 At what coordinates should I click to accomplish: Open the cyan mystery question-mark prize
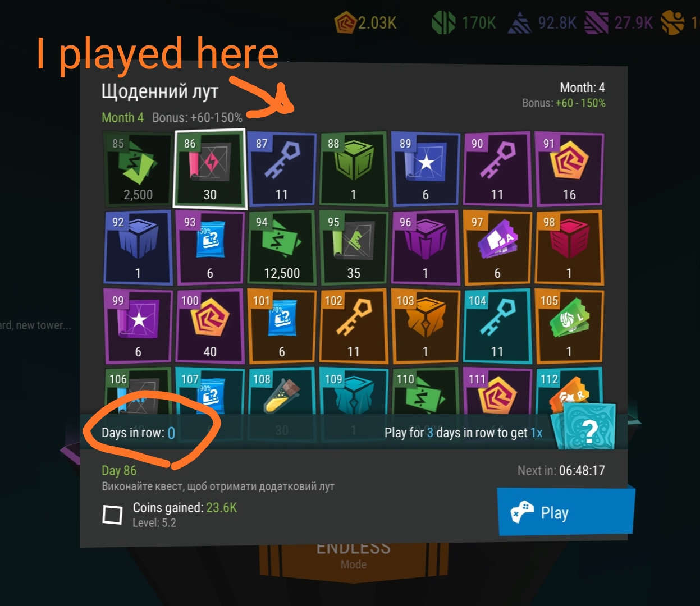tap(584, 427)
